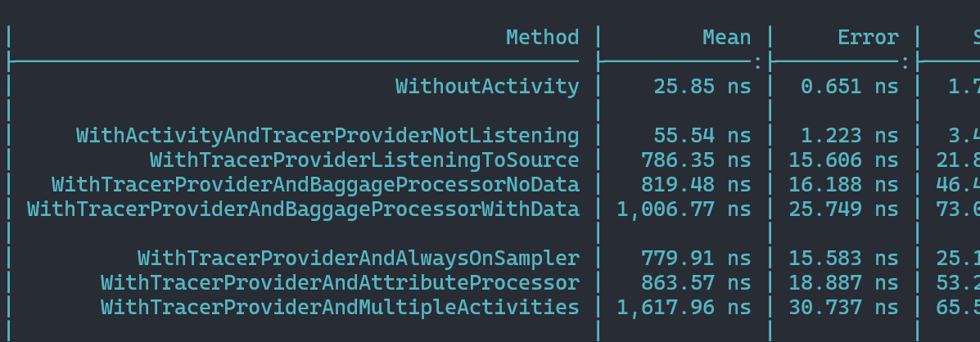
Task: Click the 0.651 ns error value
Action: 843,87
